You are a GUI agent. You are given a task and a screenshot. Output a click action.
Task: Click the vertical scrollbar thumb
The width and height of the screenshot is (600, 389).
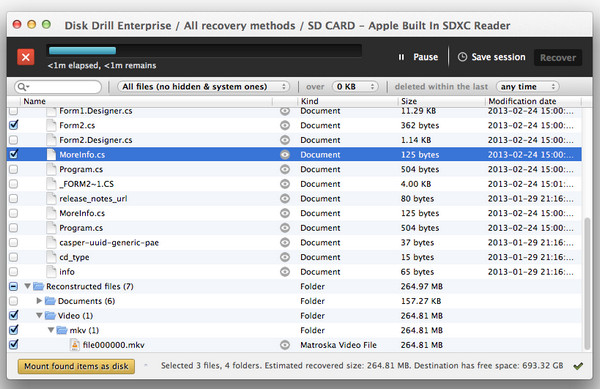587,284
